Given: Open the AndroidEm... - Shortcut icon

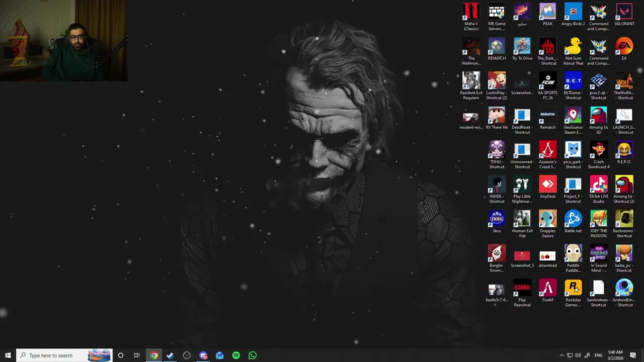Looking at the screenshot, I should tap(624, 293).
